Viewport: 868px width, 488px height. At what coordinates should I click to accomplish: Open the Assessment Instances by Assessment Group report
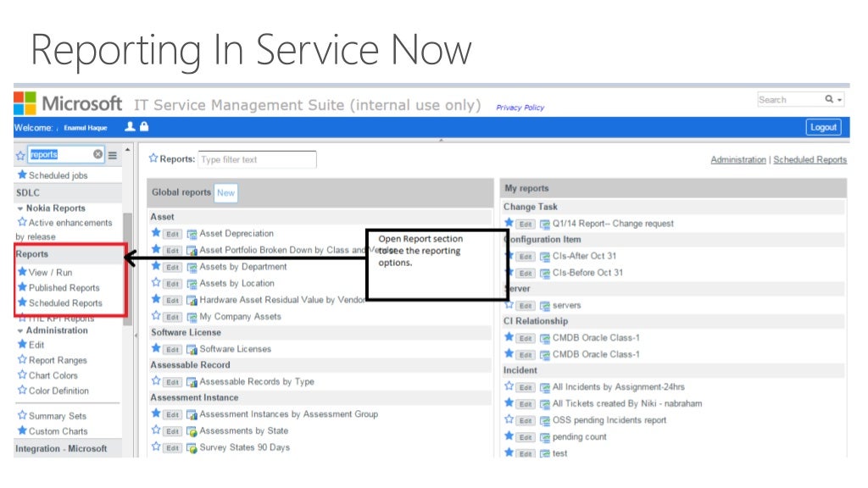(x=288, y=413)
